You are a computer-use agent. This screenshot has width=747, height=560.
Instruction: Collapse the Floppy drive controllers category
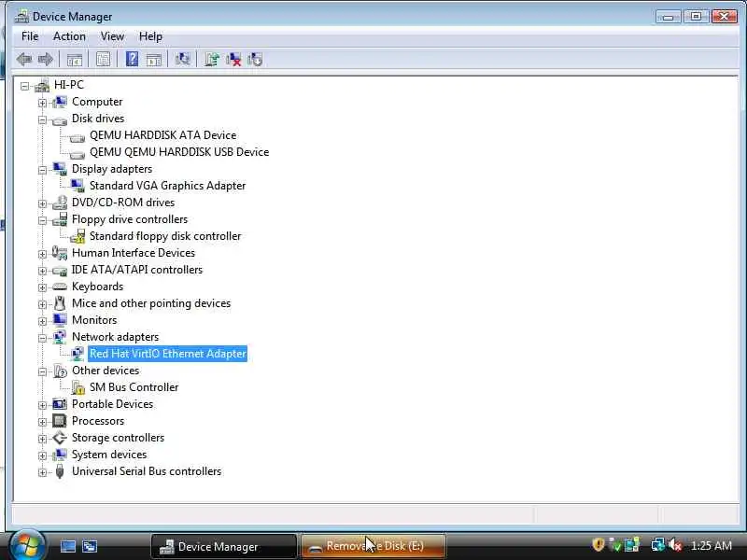click(42, 220)
